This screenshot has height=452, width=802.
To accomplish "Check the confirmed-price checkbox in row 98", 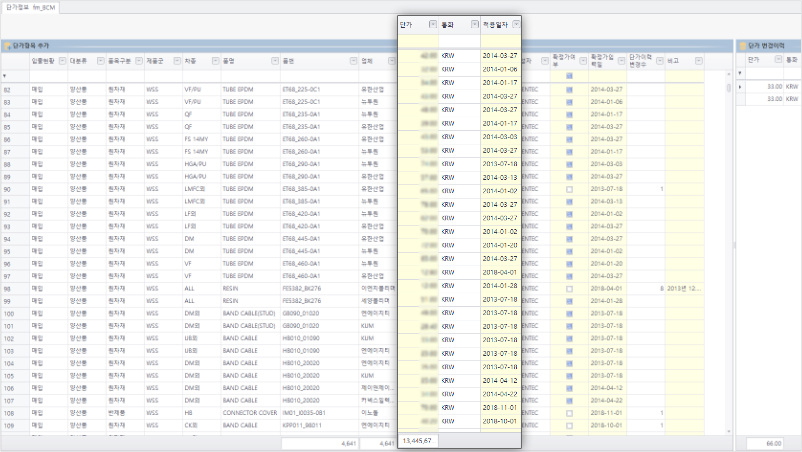I will coord(569,289).
